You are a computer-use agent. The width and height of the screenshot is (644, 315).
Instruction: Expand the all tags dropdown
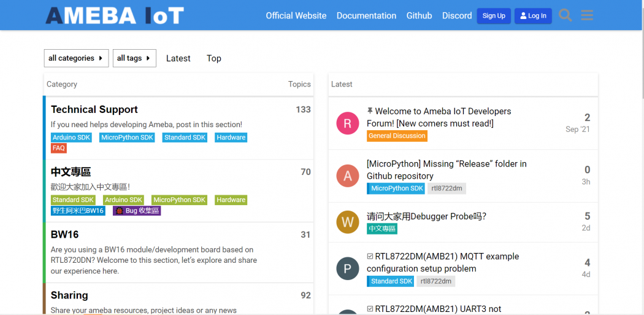click(134, 58)
